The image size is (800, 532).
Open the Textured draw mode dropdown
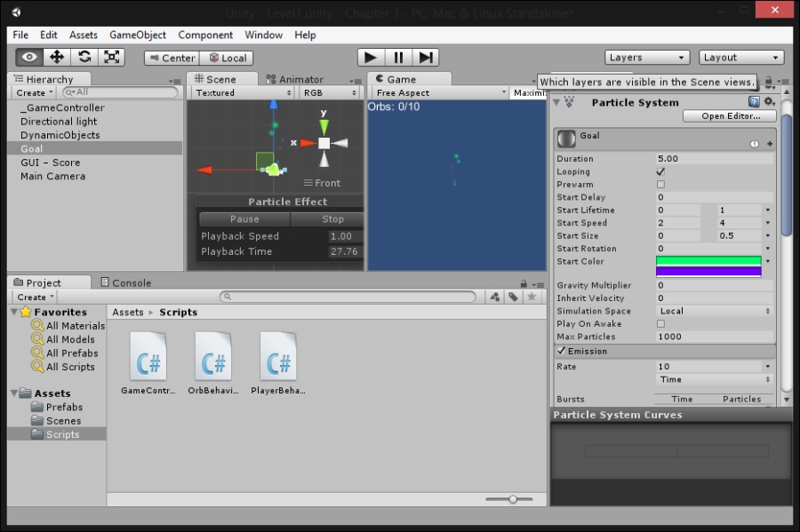243,92
